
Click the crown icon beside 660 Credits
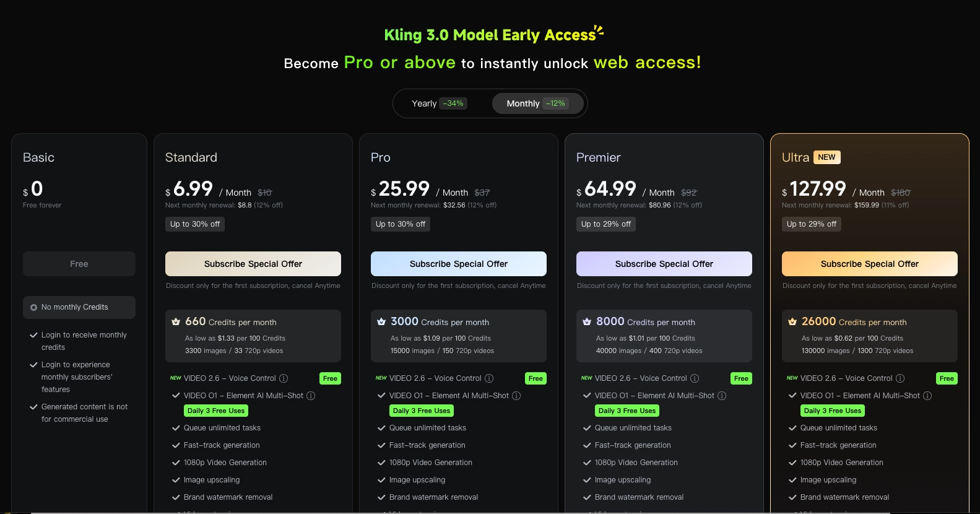[176, 322]
